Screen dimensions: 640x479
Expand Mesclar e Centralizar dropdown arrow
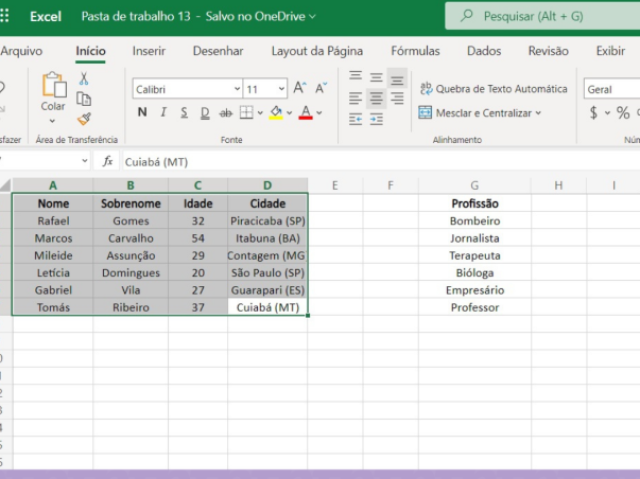click(538, 113)
